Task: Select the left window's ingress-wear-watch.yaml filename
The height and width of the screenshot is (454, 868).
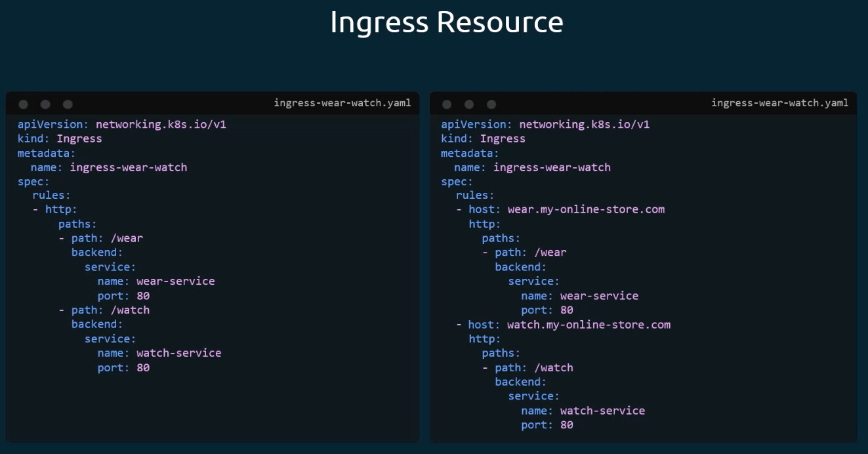Action: 342,103
